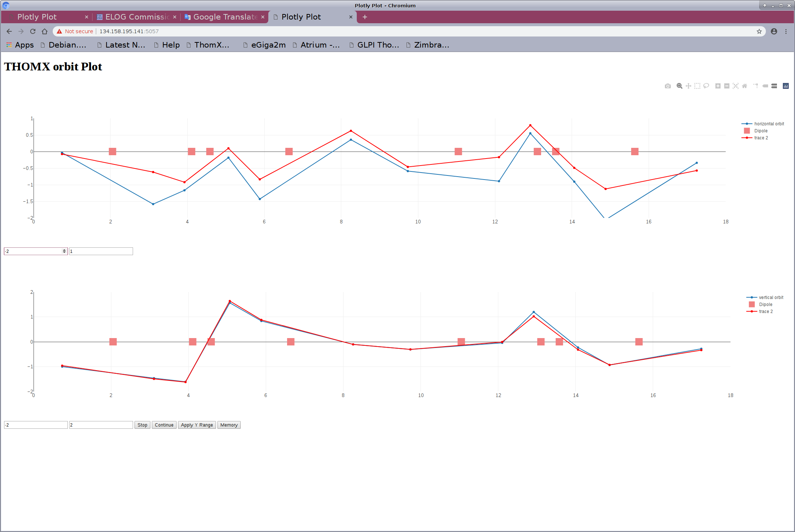
Task: Increment the -2 value using the stepper
Action: coord(64,249)
